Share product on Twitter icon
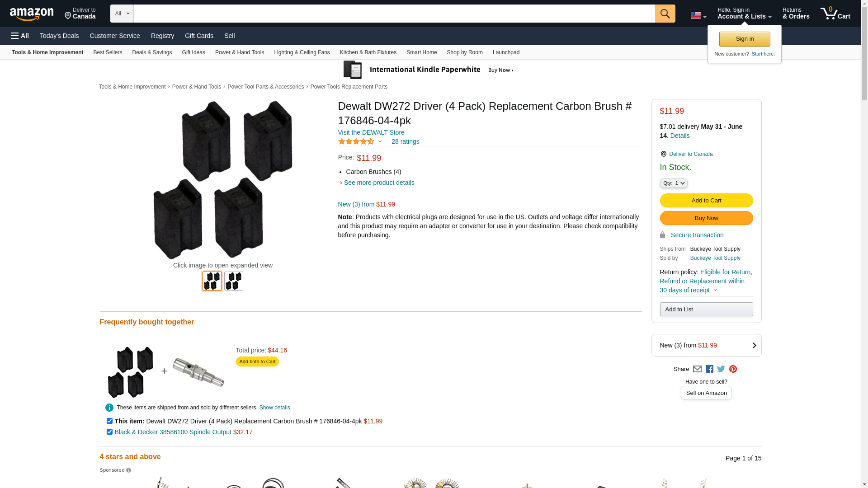Viewport: 868px width, 488px height. 721,369
